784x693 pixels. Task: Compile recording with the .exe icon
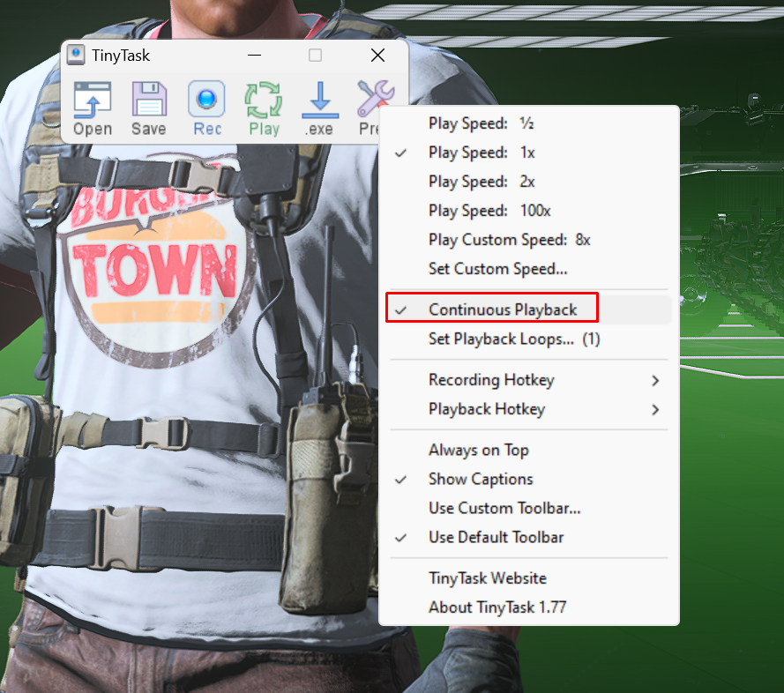point(320,108)
